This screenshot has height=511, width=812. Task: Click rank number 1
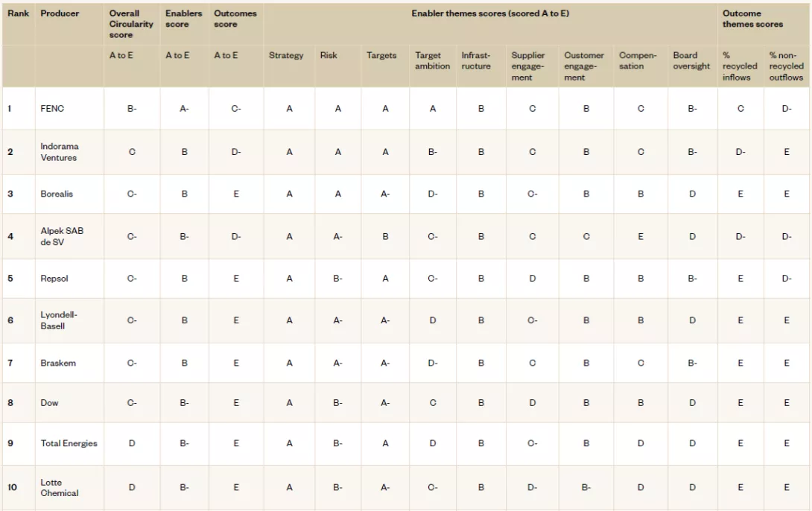pos(10,109)
